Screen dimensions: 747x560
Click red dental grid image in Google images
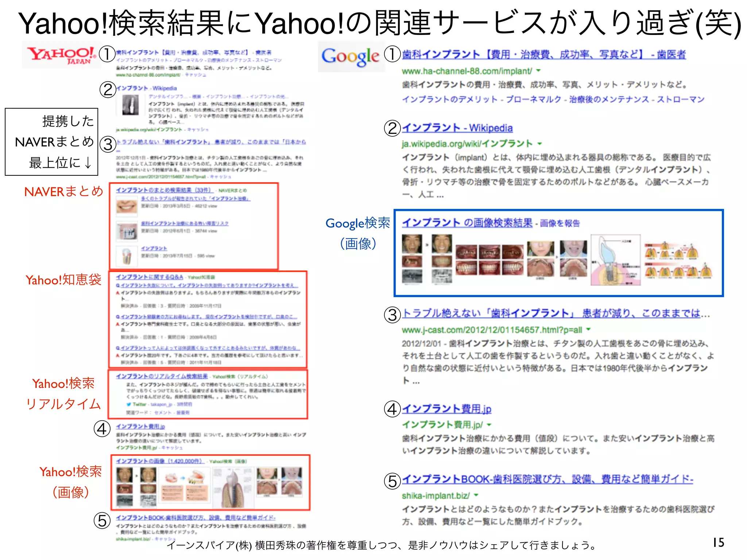tap(489, 260)
